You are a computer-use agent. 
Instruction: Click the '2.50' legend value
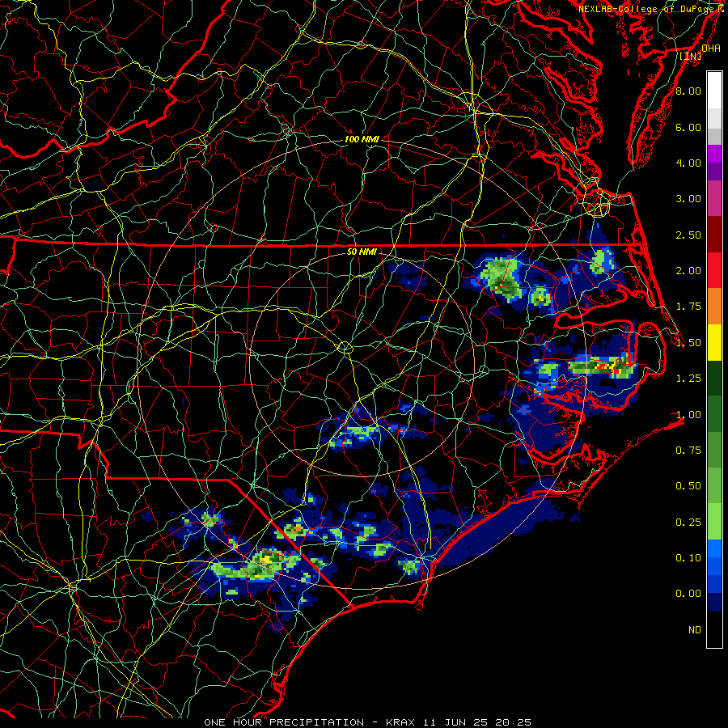coord(688,235)
